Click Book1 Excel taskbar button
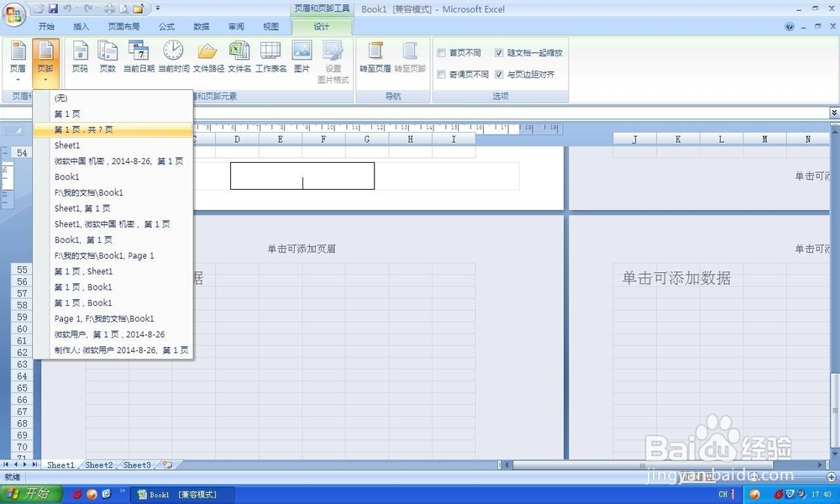840x504 pixels. coord(184,495)
